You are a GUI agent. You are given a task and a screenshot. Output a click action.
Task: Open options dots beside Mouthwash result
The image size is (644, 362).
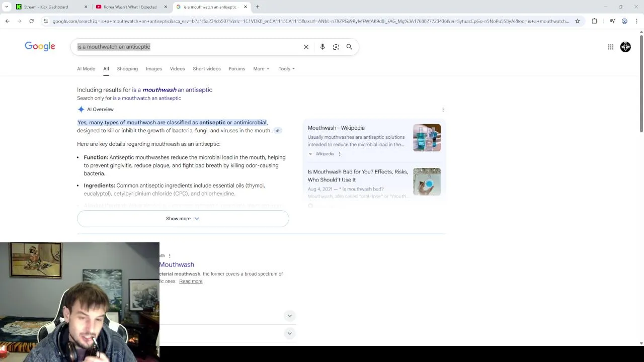tap(170, 255)
